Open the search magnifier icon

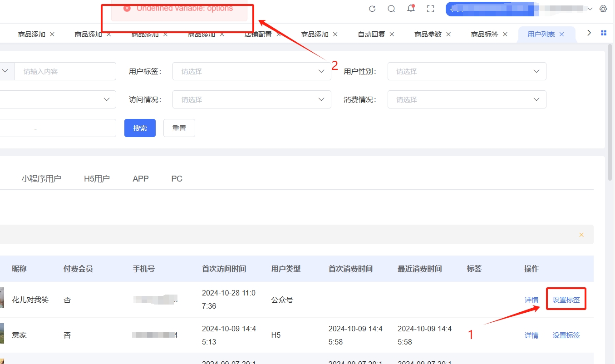[x=391, y=9]
